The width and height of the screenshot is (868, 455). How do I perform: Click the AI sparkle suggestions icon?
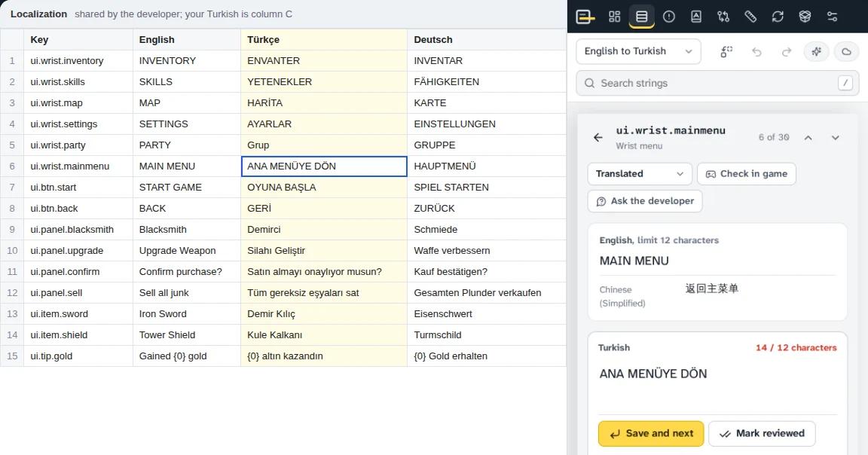tap(816, 51)
